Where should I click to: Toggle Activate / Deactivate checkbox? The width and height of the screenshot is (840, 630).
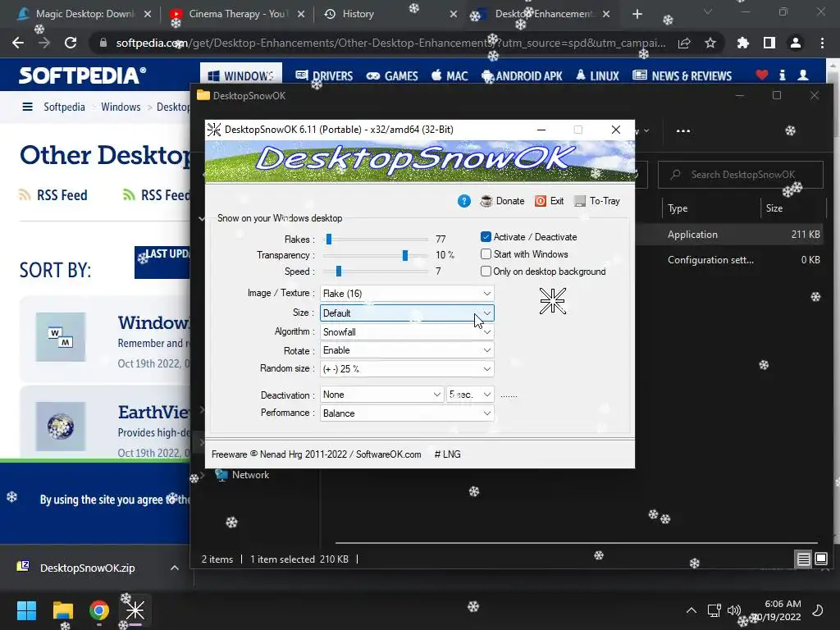486,237
